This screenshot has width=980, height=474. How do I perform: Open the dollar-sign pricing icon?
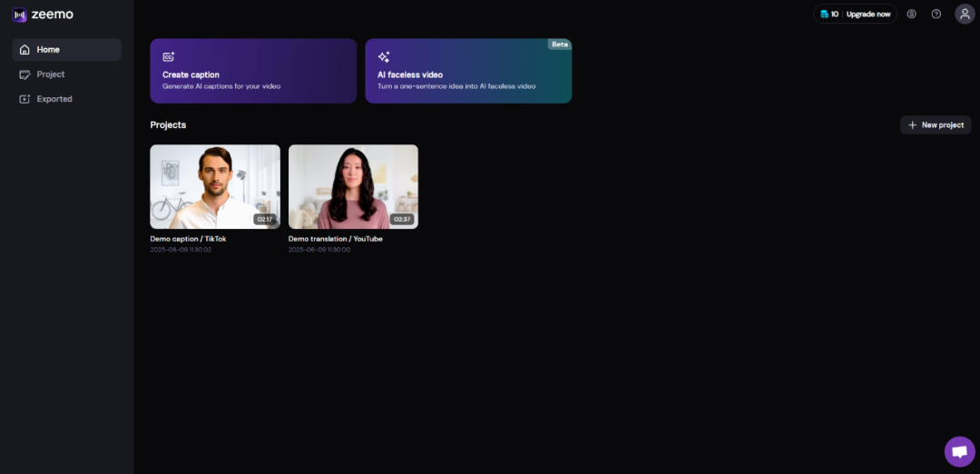tap(911, 14)
